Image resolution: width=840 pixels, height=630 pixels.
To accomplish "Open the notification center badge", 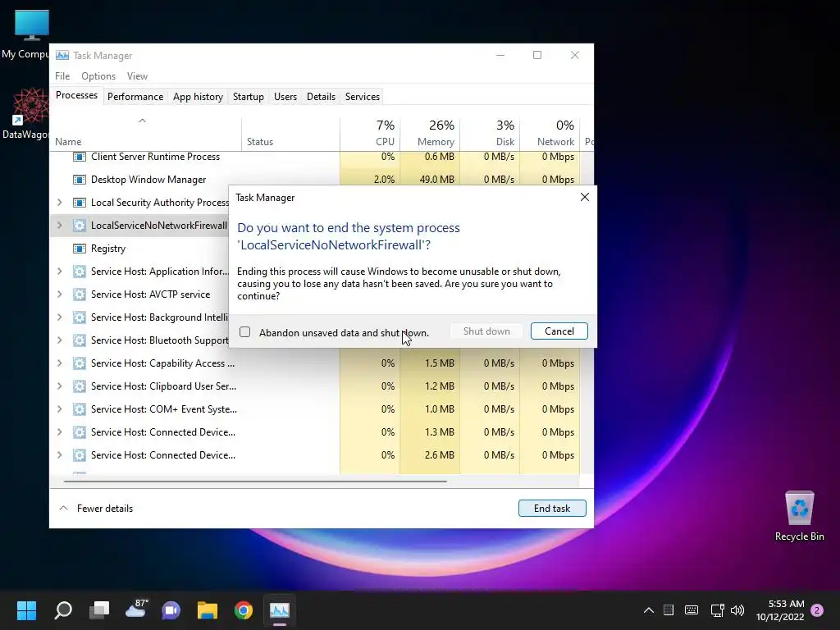I will click(817, 609).
